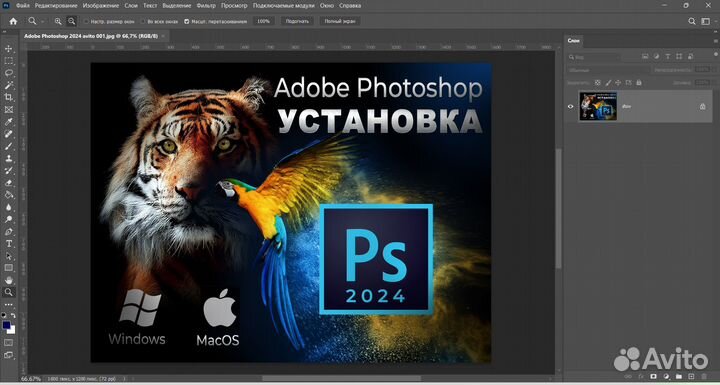720x385 pixels.
Task: Close the avito 001.jpg document tab
Action: [x=163, y=35]
